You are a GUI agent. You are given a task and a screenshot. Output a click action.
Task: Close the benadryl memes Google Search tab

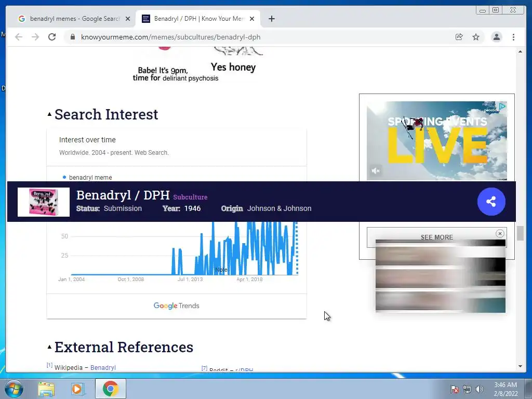tap(128, 19)
